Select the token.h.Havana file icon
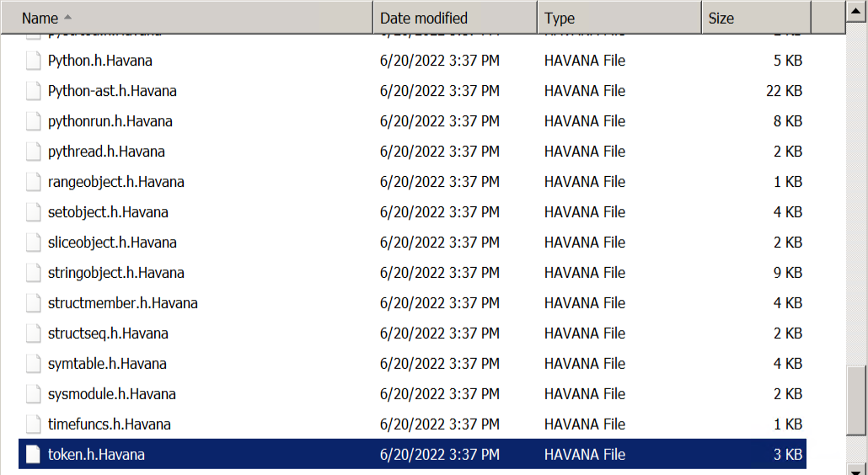Image resolution: width=868 pixels, height=475 pixels. (33, 455)
